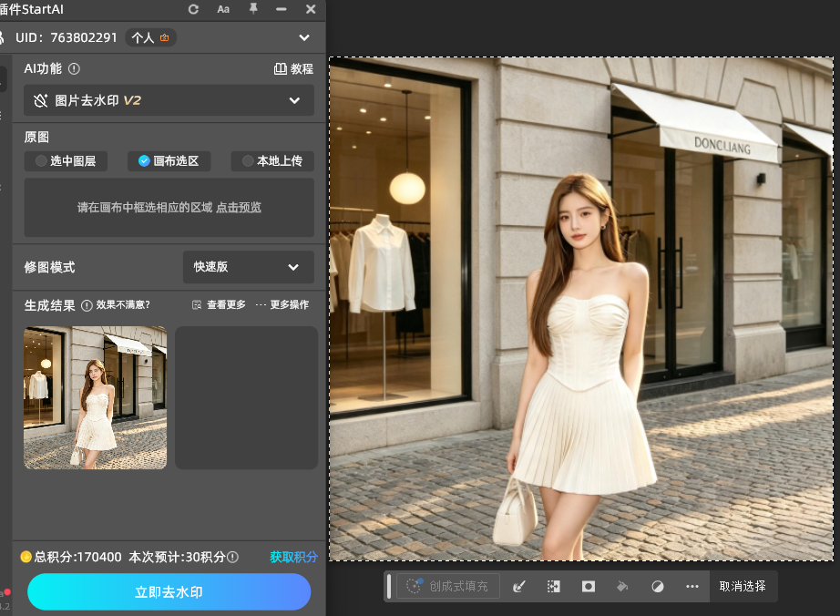Select the brush selection tool in taskbar
The image size is (840, 616).
coord(518,587)
